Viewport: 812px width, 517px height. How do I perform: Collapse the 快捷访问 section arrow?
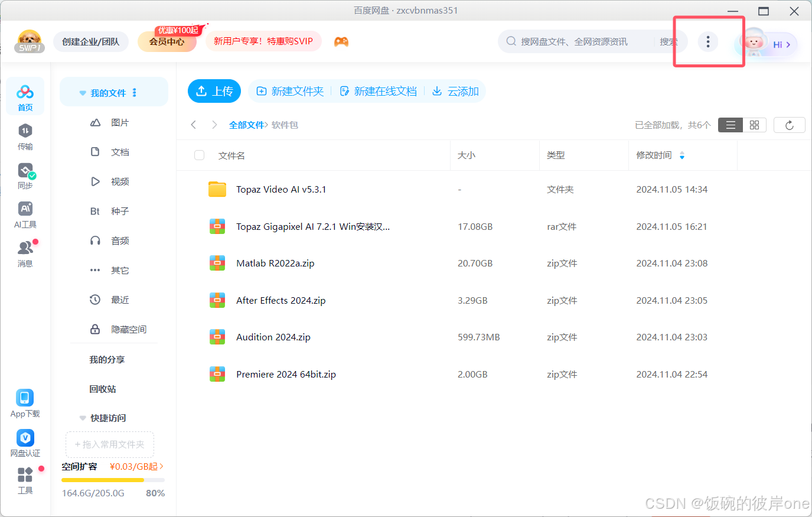pyautogui.click(x=83, y=418)
